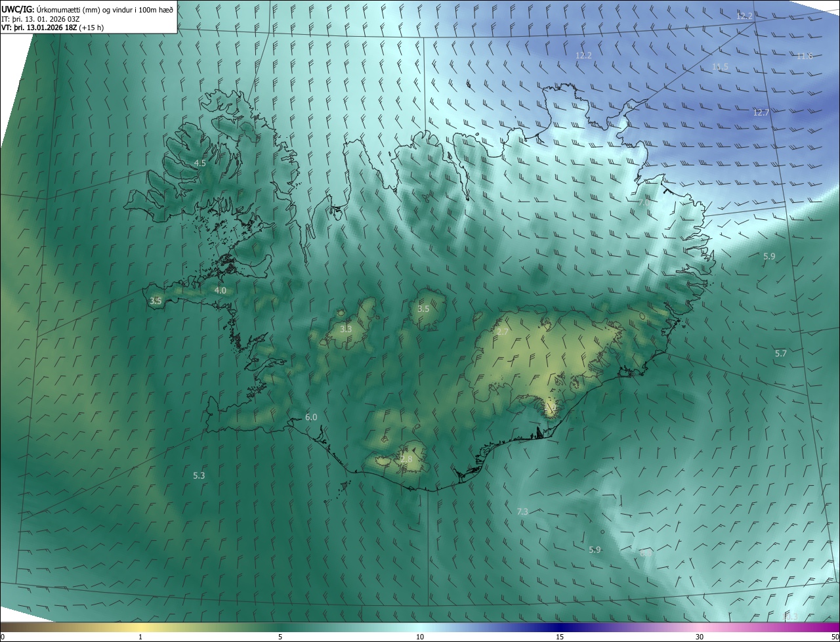Click the initial time line 'IT: þri. 13. 01. 2026 03Z'
The image size is (840, 642).
pyautogui.click(x=41, y=18)
